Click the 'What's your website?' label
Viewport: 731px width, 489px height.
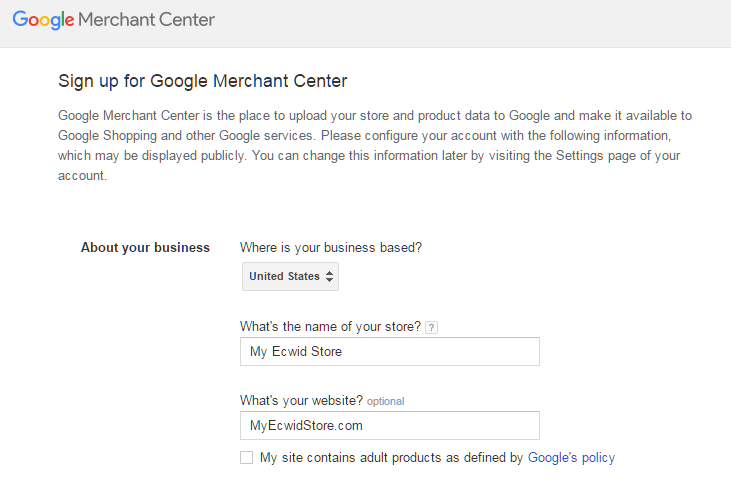tap(301, 400)
